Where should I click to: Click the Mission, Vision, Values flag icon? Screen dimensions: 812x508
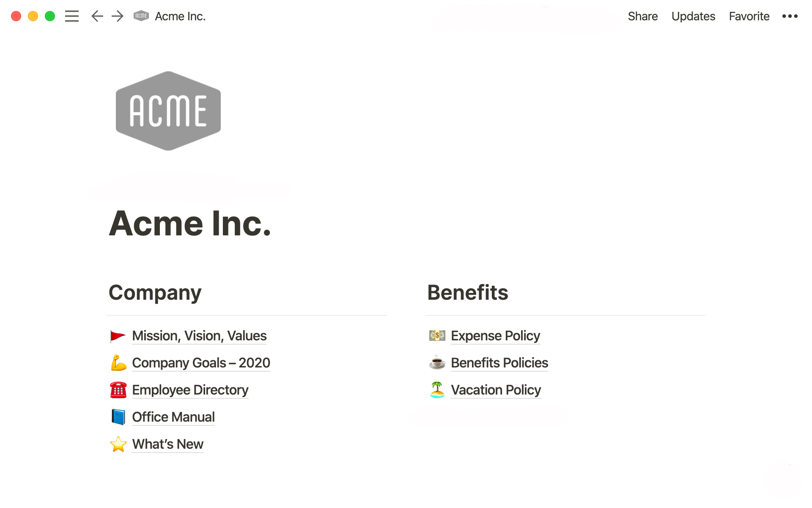(x=117, y=335)
